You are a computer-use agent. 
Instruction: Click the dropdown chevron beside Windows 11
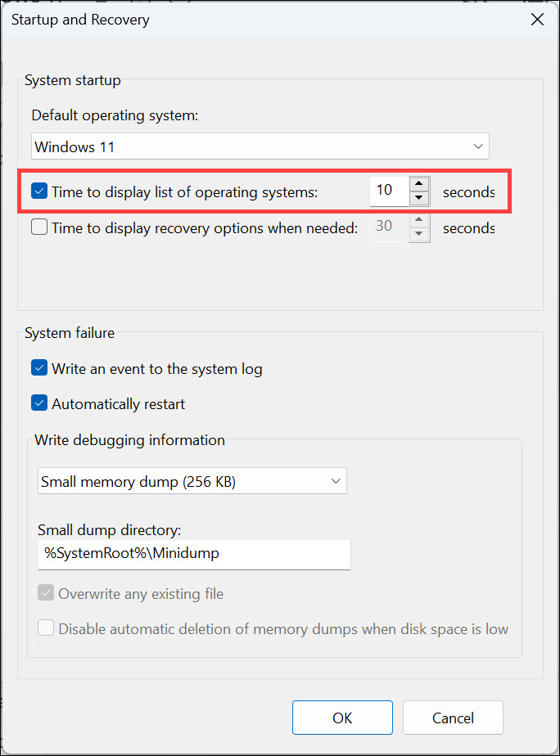478,147
